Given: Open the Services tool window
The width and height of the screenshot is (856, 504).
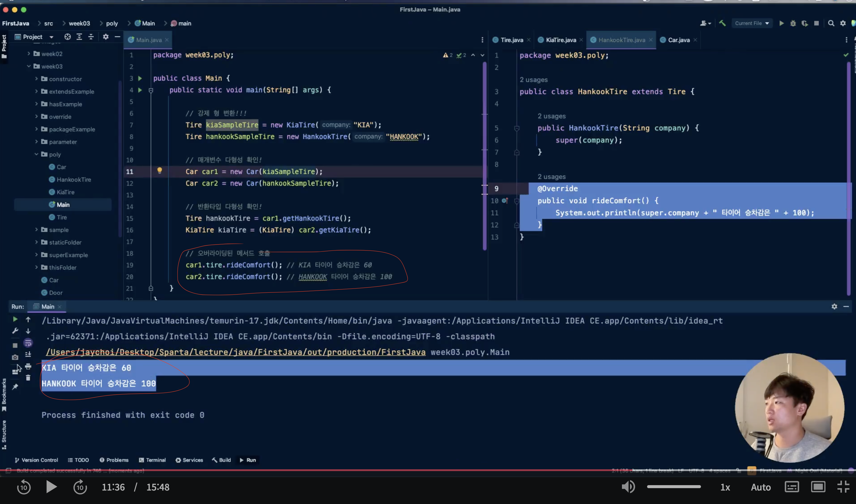Looking at the screenshot, I should (189, 460).
